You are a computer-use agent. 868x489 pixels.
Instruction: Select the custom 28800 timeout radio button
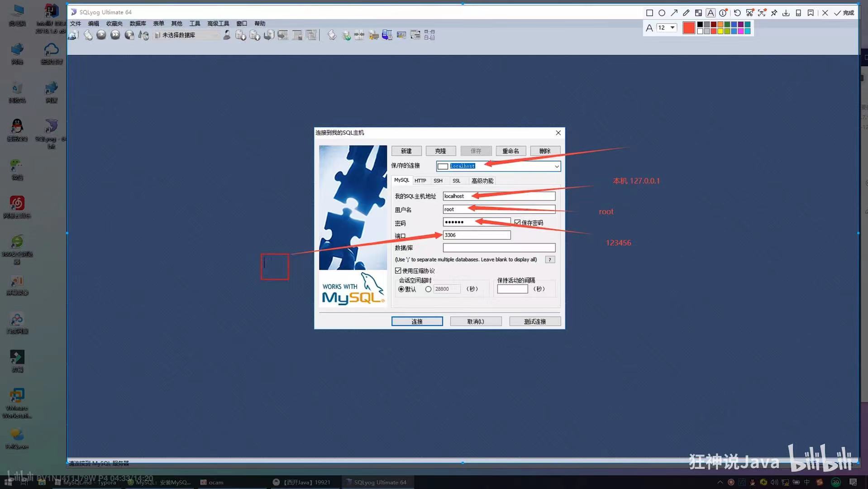(428, 289)
